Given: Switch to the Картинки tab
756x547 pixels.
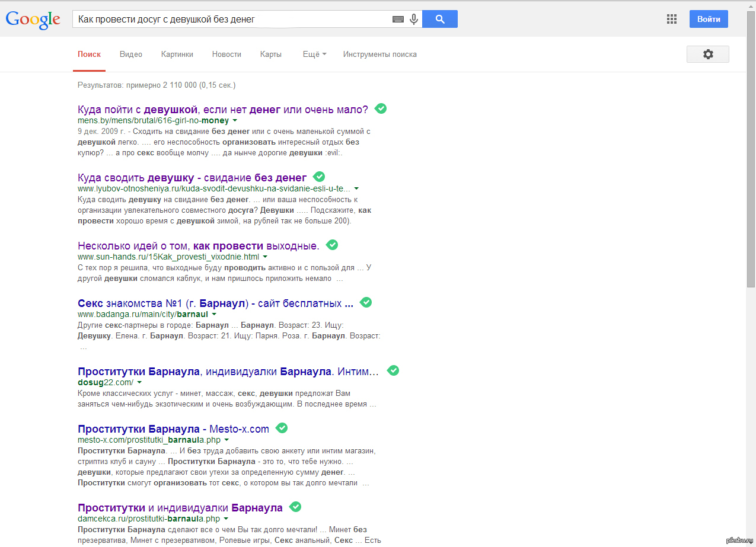Looking at the screenshot, I should [x=177, y=55].
